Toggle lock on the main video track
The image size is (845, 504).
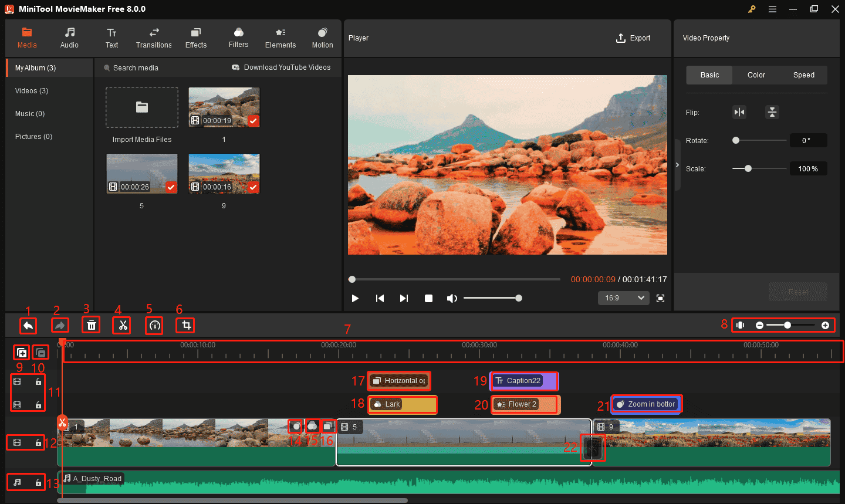38,442
